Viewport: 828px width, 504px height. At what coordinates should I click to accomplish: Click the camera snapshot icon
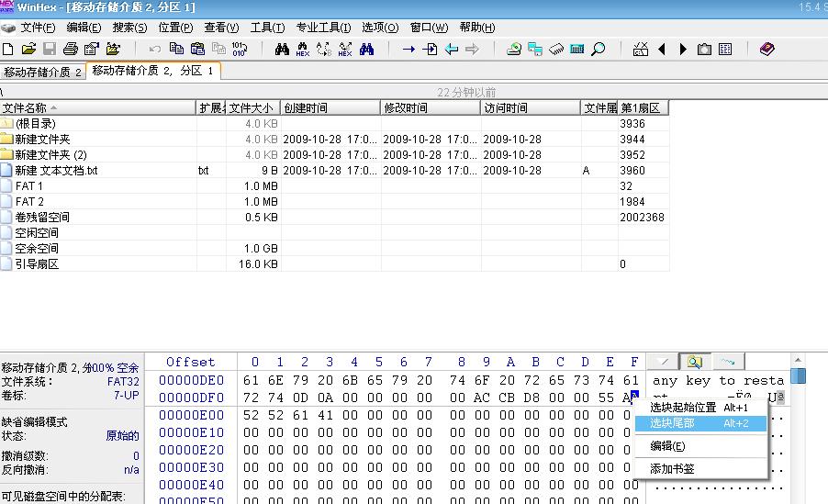point(704,50)
